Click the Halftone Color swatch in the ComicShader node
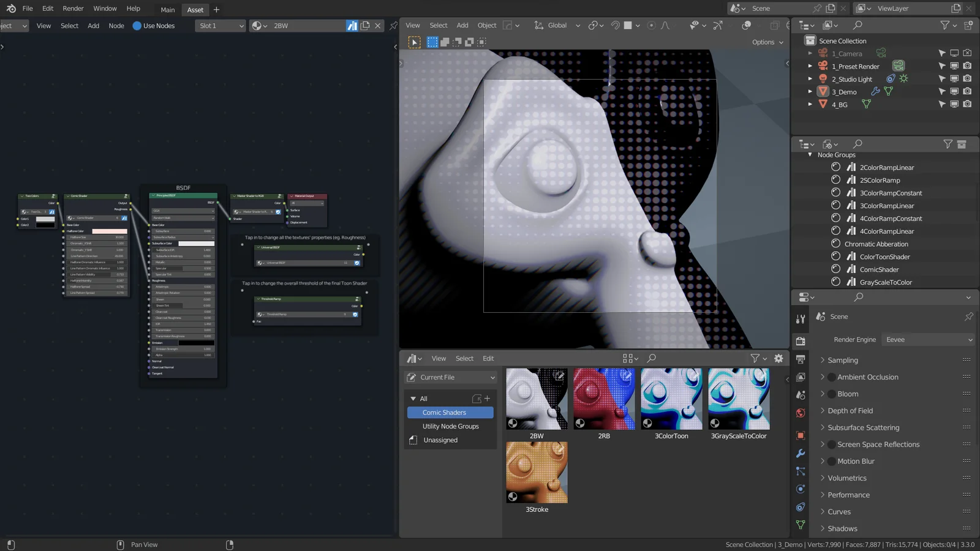Screen dimensions: 980x551 pos(110,231)
